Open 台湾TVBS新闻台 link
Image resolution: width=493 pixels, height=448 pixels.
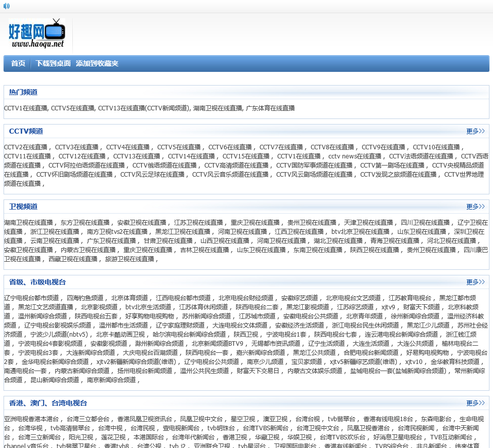[266, 428]
